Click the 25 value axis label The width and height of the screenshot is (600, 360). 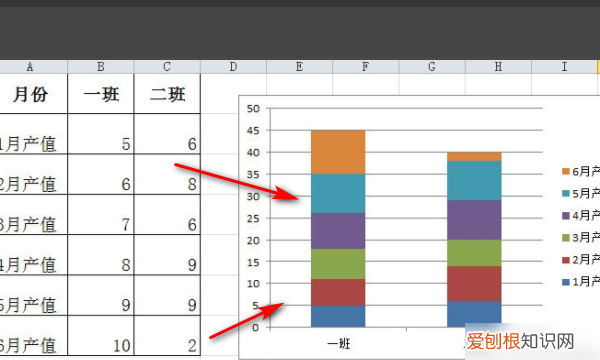click(x=253, y=218)
